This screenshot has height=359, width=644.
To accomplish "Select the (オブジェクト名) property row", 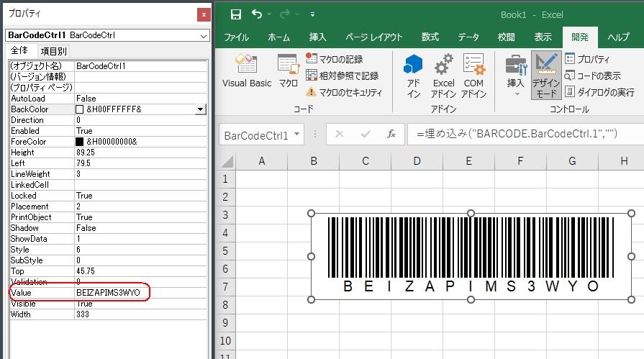I will (108, 66).
